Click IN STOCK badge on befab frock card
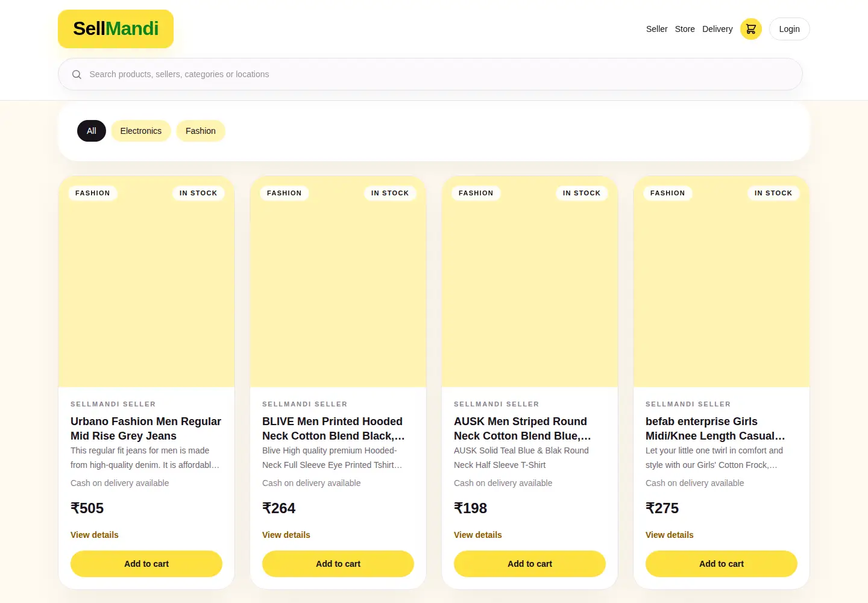868x603 pixels. pos(773,193)
